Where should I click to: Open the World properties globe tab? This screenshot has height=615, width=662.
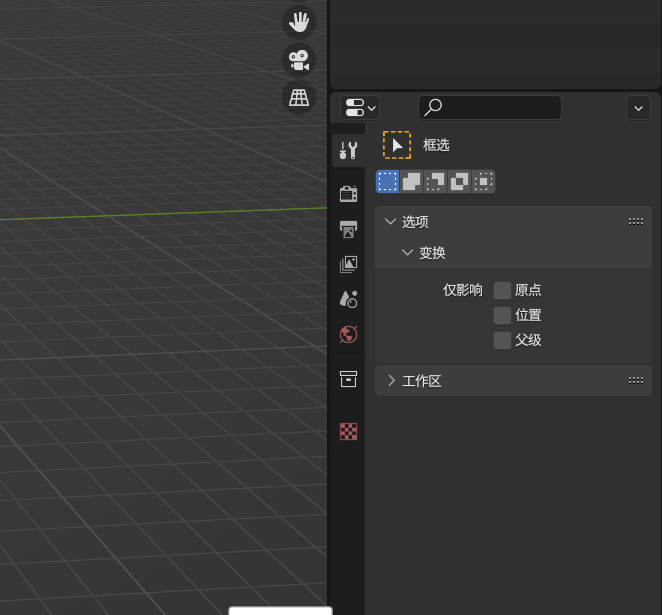(348, 334)
